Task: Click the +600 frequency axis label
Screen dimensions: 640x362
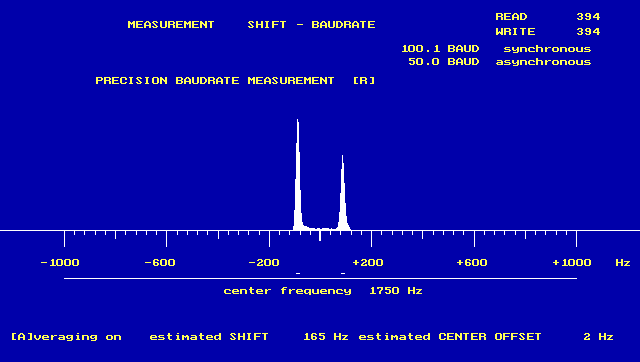Action: (x=472, y=262)
